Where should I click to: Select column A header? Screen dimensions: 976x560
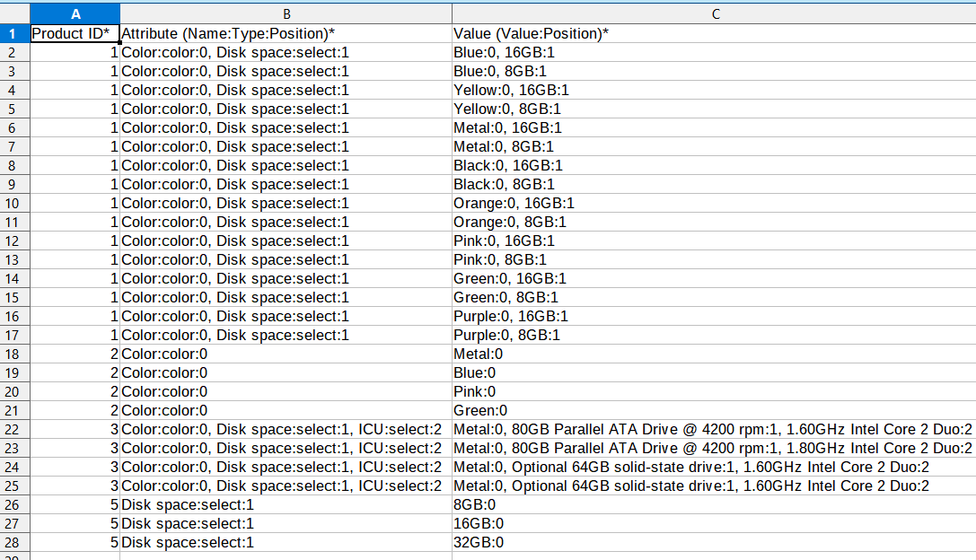coord(75,13)
